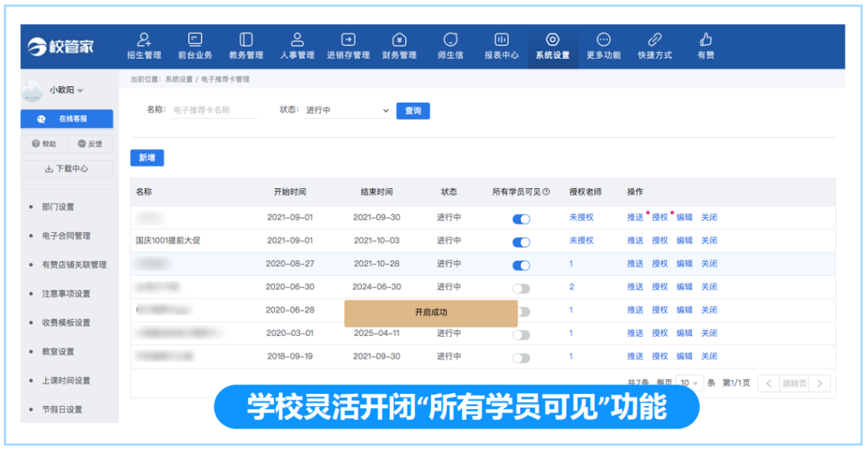Click 国庆1001提前大促 name cell
Viewport: 868px width, 451px height.
(x=168, y=240)
